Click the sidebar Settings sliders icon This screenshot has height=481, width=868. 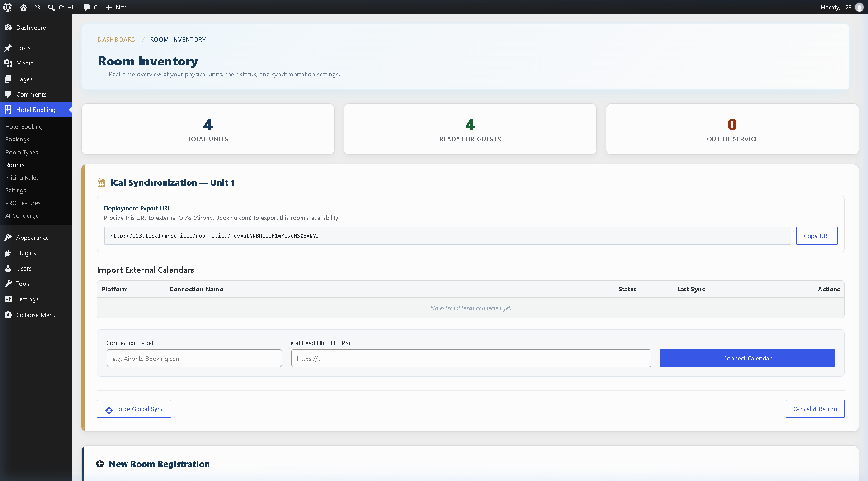8,299
